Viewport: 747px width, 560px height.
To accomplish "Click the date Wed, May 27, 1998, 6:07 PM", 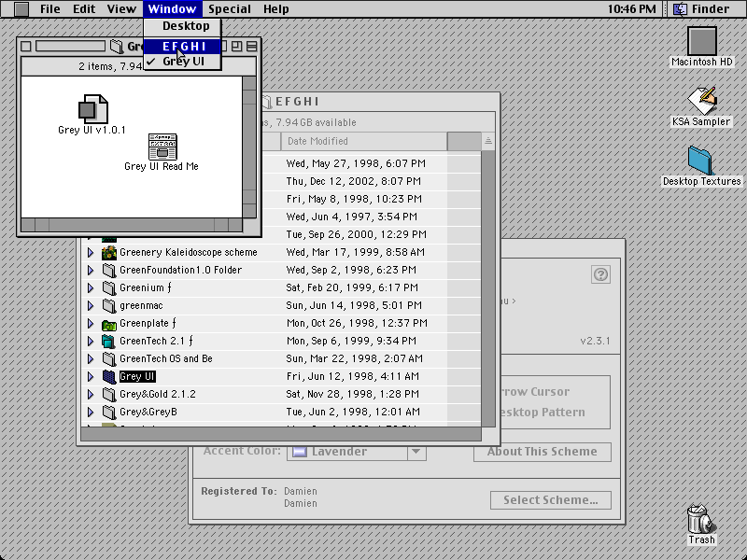I will (356, 163).
